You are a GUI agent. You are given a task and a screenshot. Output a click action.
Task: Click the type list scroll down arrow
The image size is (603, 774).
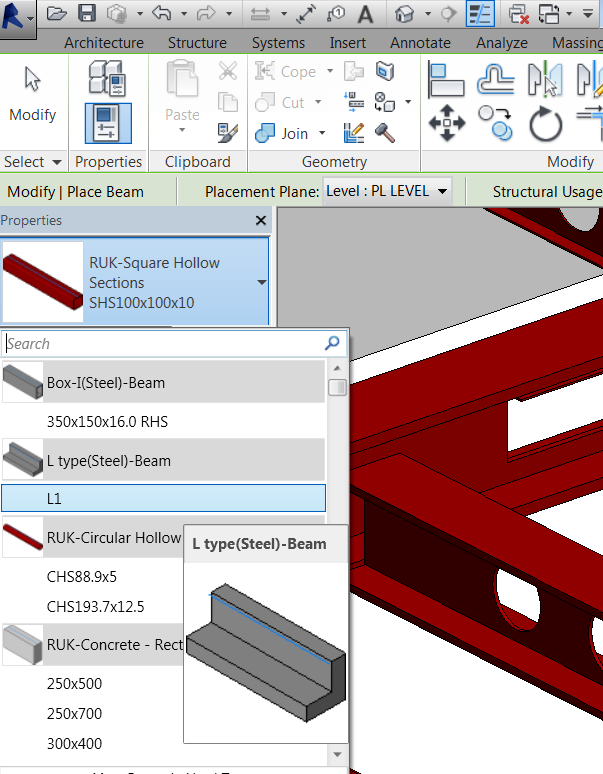337,754
